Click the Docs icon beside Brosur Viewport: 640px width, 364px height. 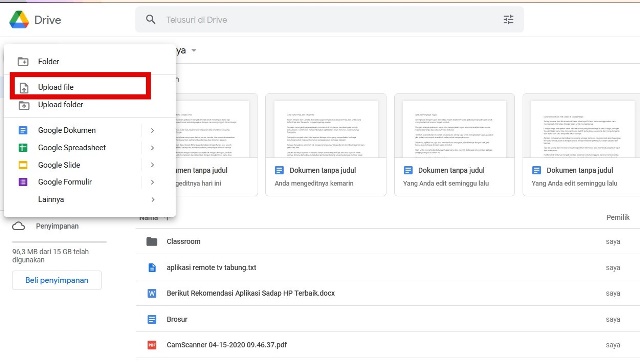tap(152, 320)
